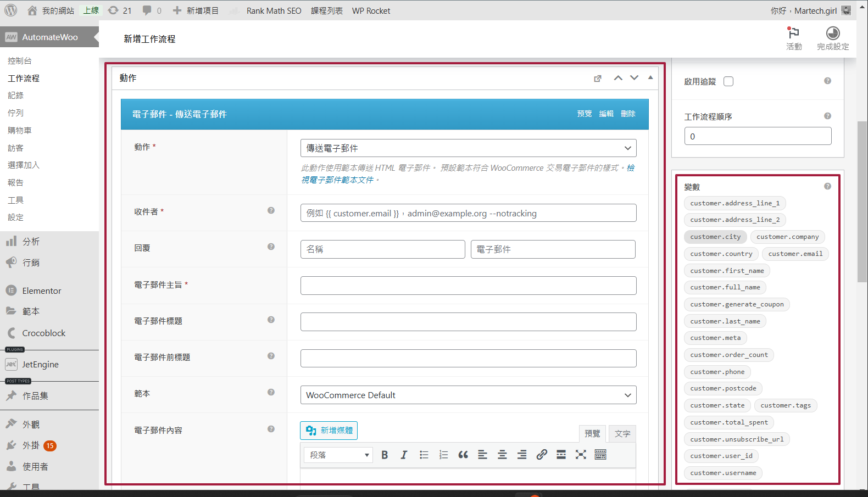868x497 pixels.
Task: Collapse the 動作 panel triangle
Action: click(x=650, y=77)
